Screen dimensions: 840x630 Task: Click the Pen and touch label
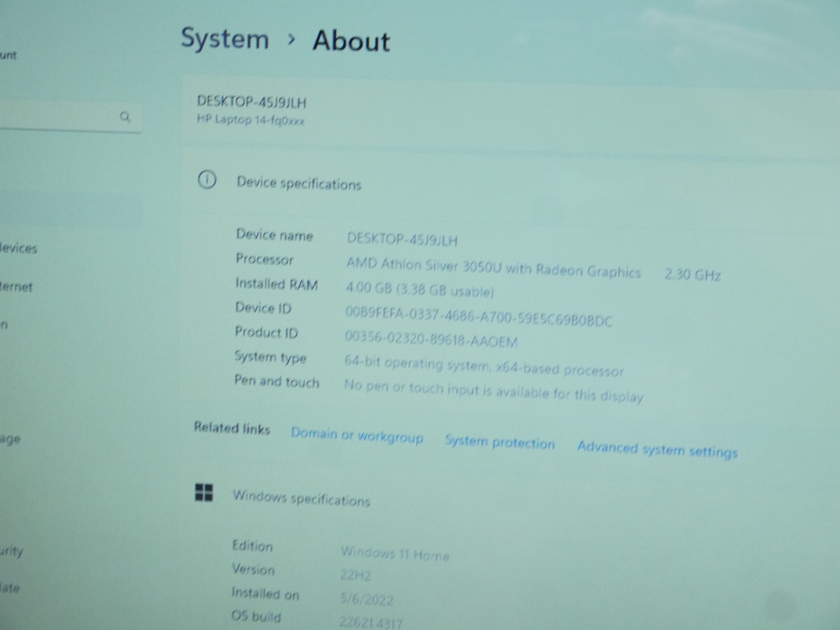(277, 381)
